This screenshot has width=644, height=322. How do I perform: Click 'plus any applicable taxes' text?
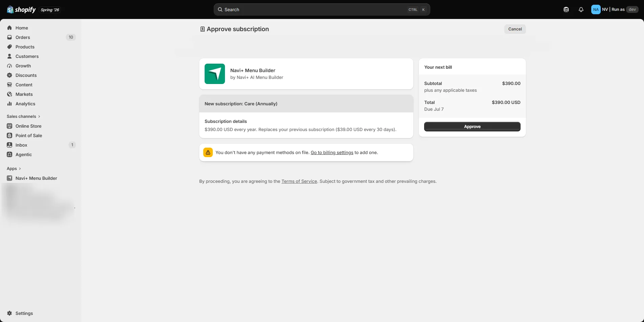(451, 90)
